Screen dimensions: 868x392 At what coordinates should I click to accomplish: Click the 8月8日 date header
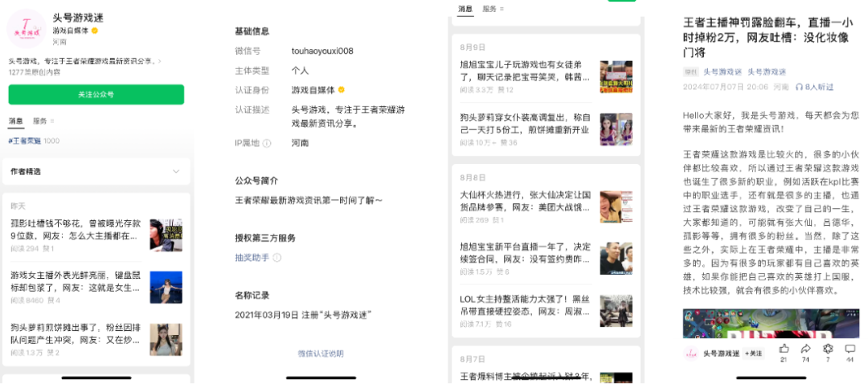[473, 178]
